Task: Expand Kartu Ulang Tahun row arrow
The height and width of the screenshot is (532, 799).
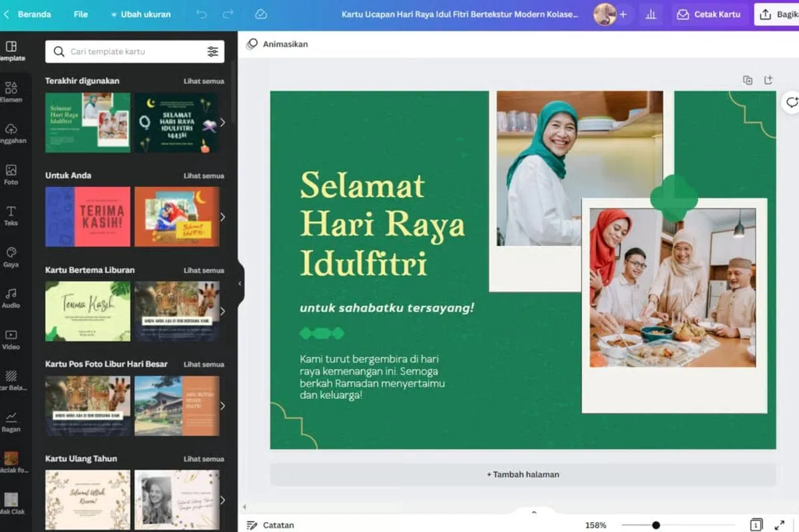Action: pyautogui.click(x=222, y=500)
